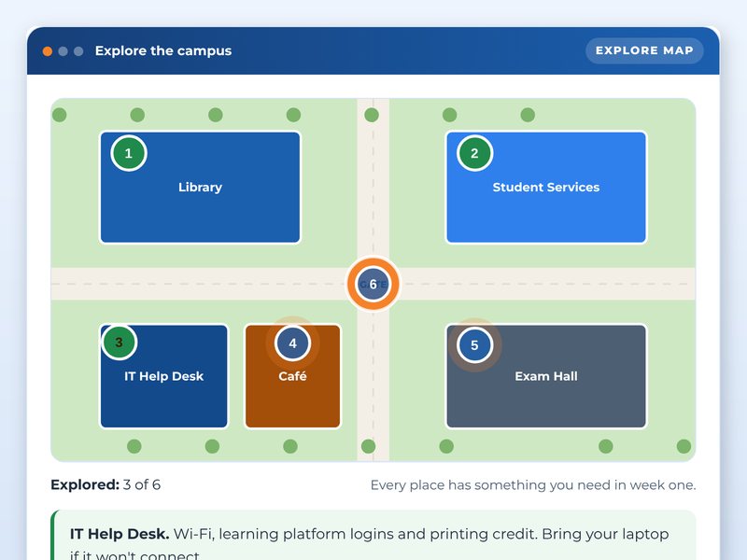This screenshot has width=747, height=560.
Task: Click the Explore Map badge
Action: click(x=644, y=50)
